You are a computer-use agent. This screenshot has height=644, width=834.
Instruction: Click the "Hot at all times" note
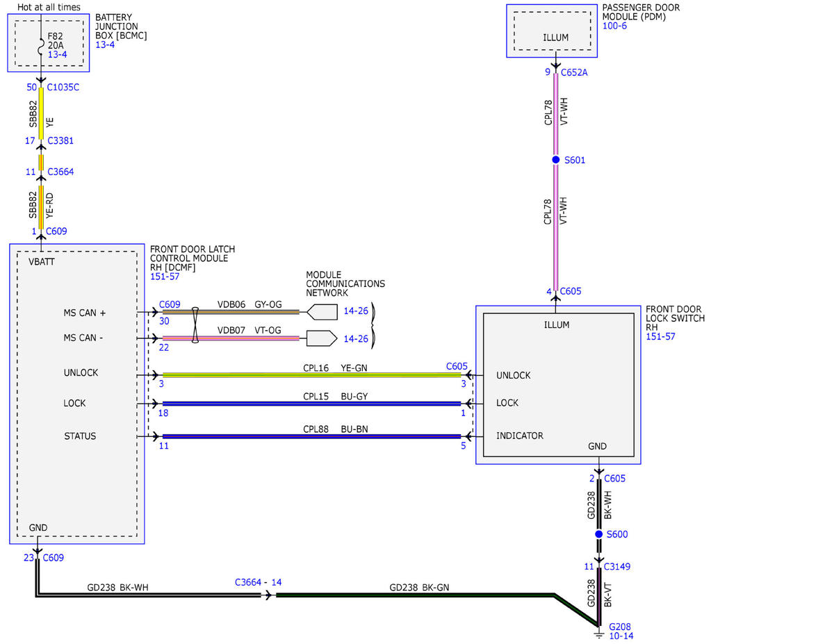tap(49, 7)
